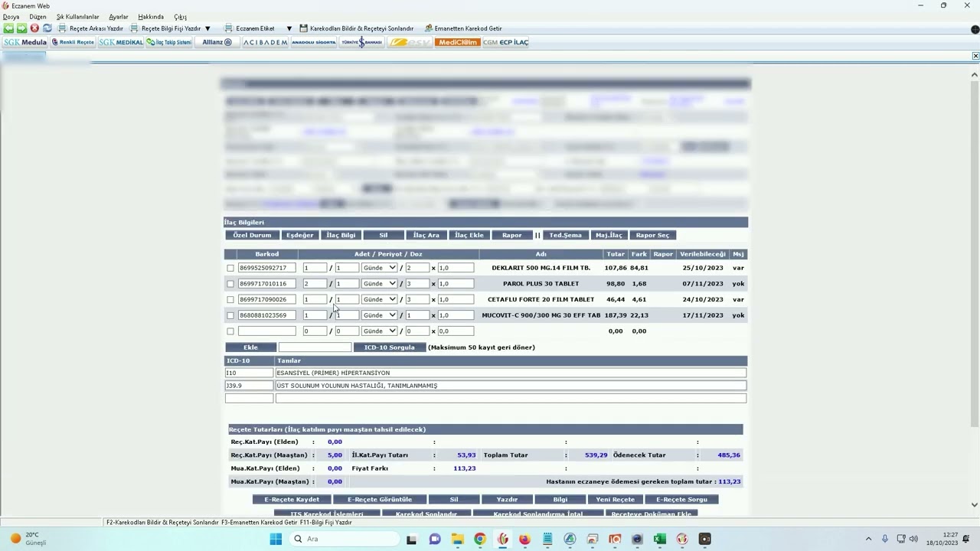Open the Türkiye İş Bankası shortcut
Screen dimensions: 980x551
361,42
